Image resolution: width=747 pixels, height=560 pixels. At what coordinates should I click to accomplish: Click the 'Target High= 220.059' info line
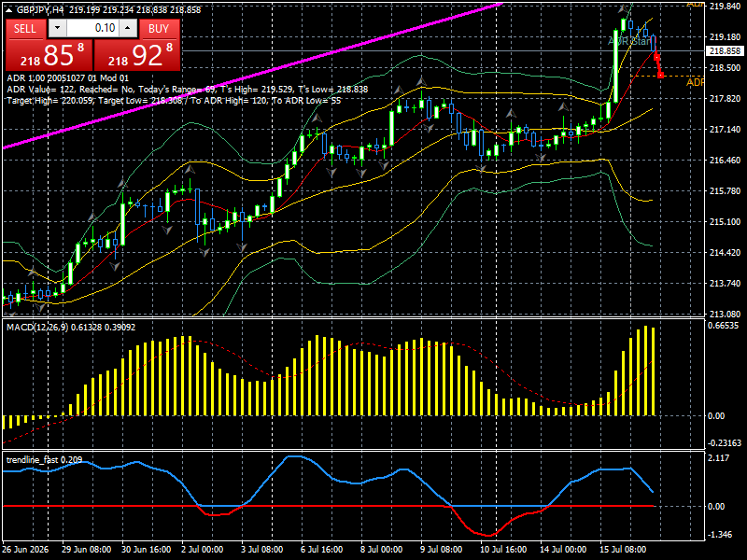coord(174,101)
